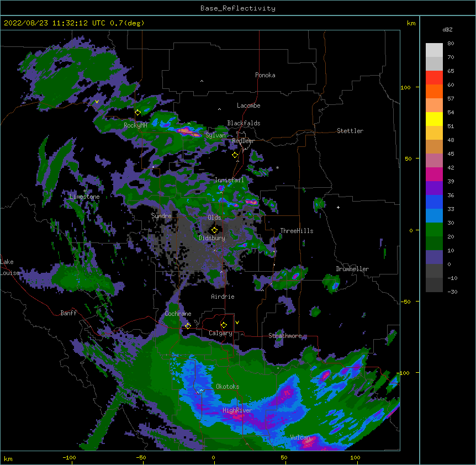Click the -50 tick label on horizontal axis
Screen dimensions: 476x465
(141, 457)
